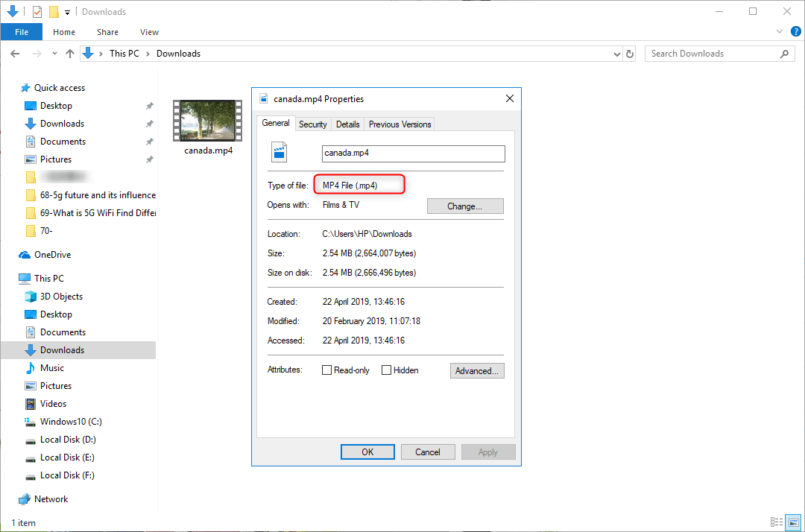This screenshot has height=532, width=805.
Task: Tick the Hidden checkbox
Action: pos(387,370)
